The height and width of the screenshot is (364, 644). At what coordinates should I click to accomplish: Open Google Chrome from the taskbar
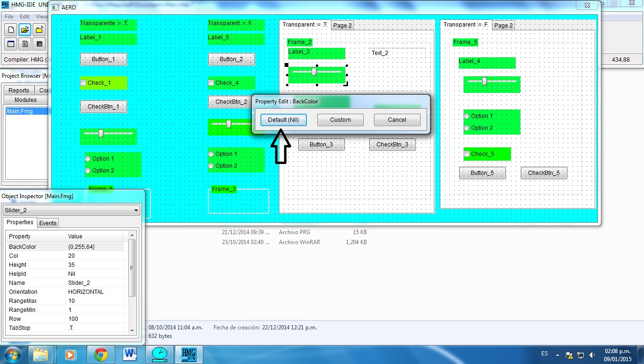(x=100, y=354)
